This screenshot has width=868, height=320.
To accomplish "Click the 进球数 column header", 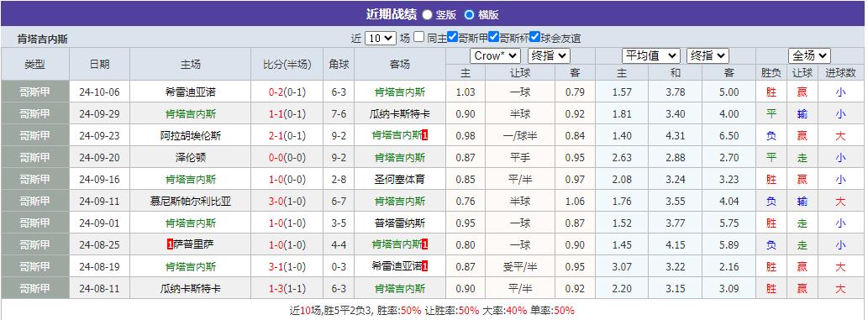I will click(x=841, y=72).
